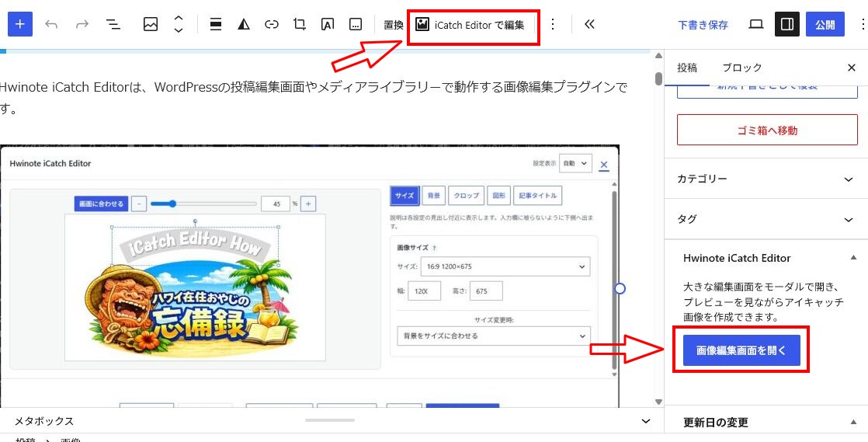
Task: Switch to the ブロック sidebar tab
Action: [x=742, y=68]
